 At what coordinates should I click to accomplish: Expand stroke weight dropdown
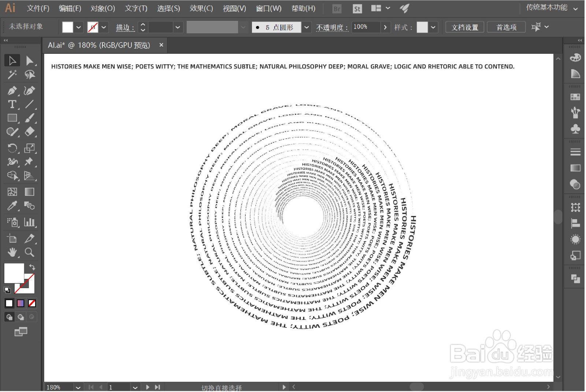[x=178, y=27]
